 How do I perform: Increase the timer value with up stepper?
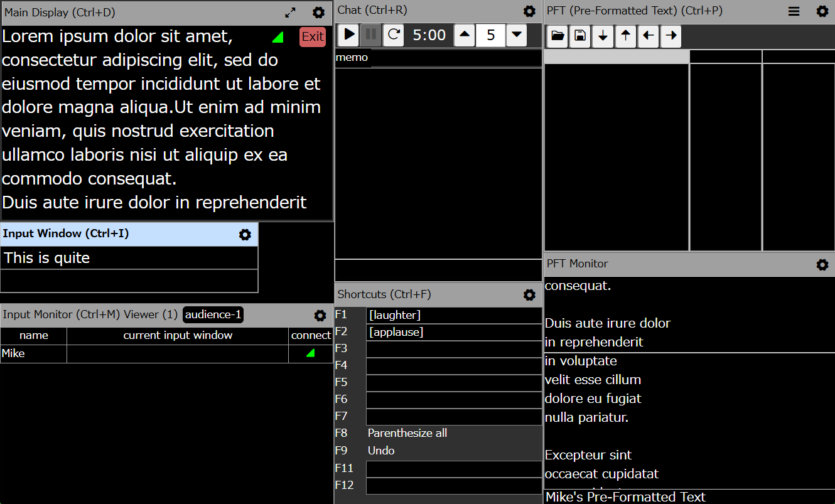[464, 35]
